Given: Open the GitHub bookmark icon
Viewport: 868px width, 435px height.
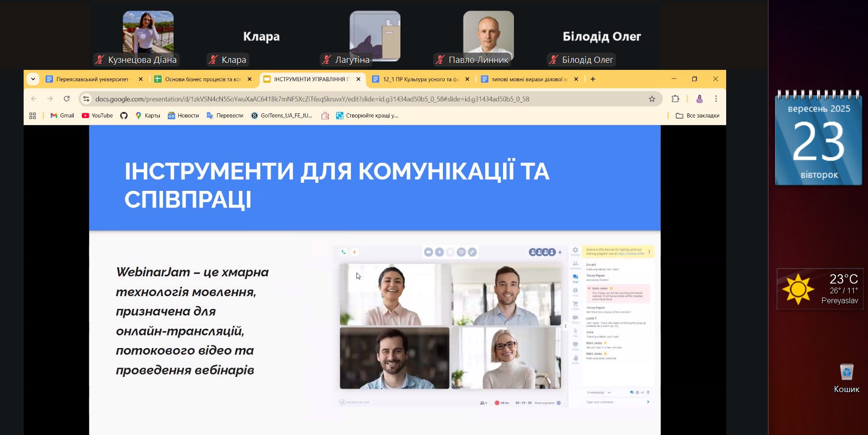Looking at the screenshot, I should [124, 116].
